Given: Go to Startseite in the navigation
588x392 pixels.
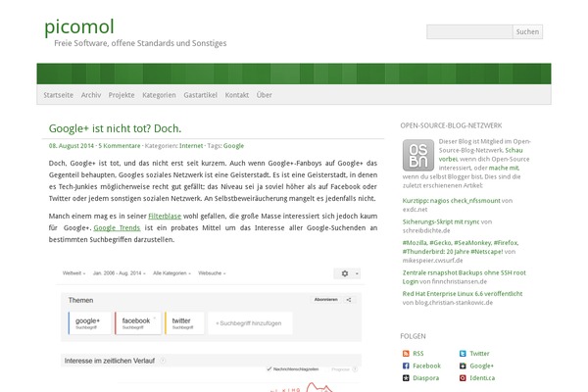Looking at the screenshot, I should click(59, 95).
